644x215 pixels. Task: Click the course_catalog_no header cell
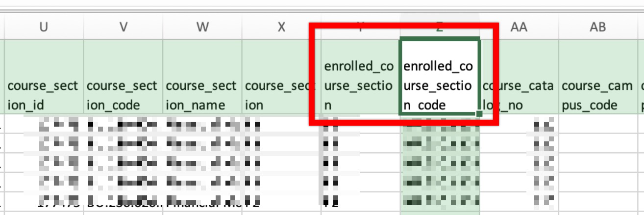click(519, 78)
